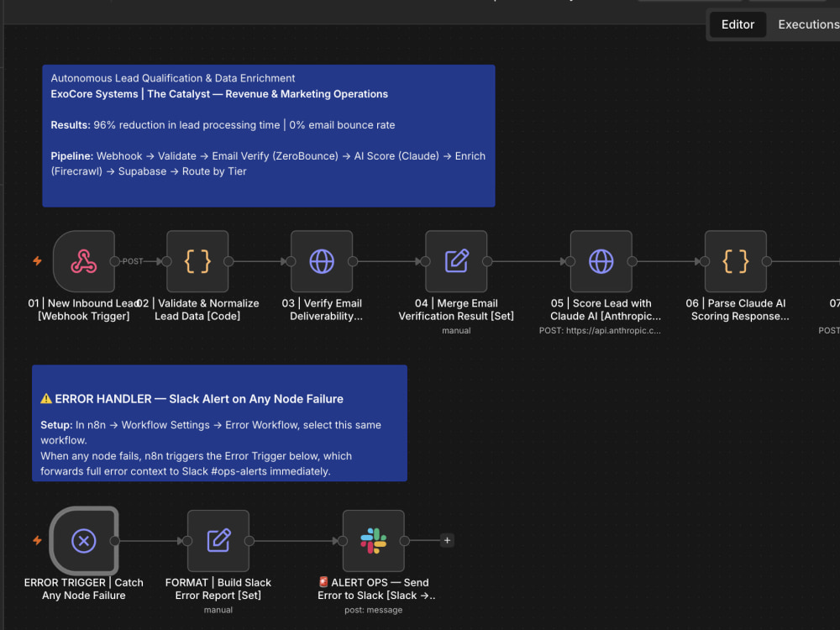
Task: Select the Error Trigger catch node
Action: [84, 540]
